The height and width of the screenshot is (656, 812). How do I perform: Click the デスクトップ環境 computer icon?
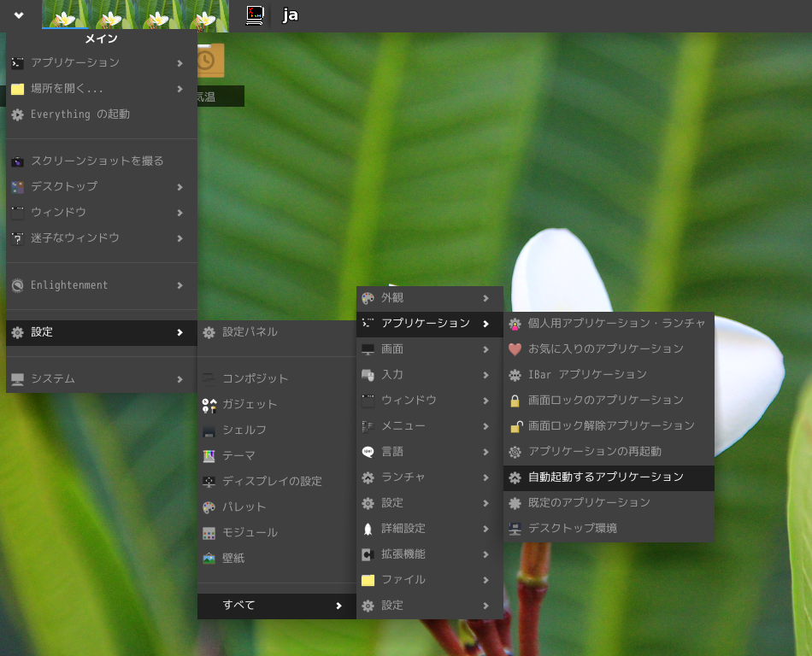(515, 530)
